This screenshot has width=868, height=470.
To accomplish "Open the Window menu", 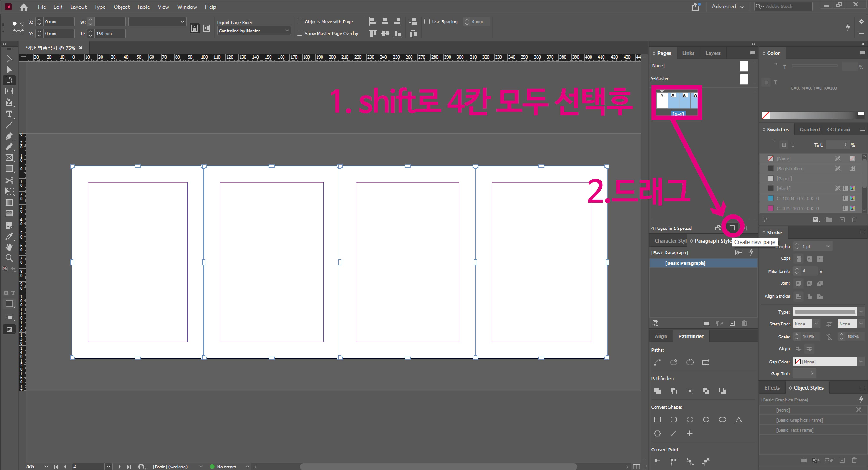I will click(187, 7).
